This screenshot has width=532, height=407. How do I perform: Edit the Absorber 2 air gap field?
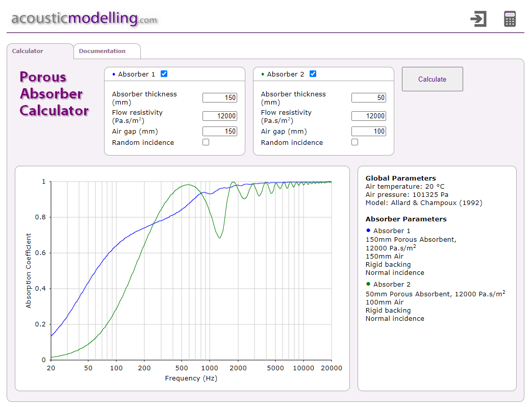pyautogui.click(x=369, y=131)
